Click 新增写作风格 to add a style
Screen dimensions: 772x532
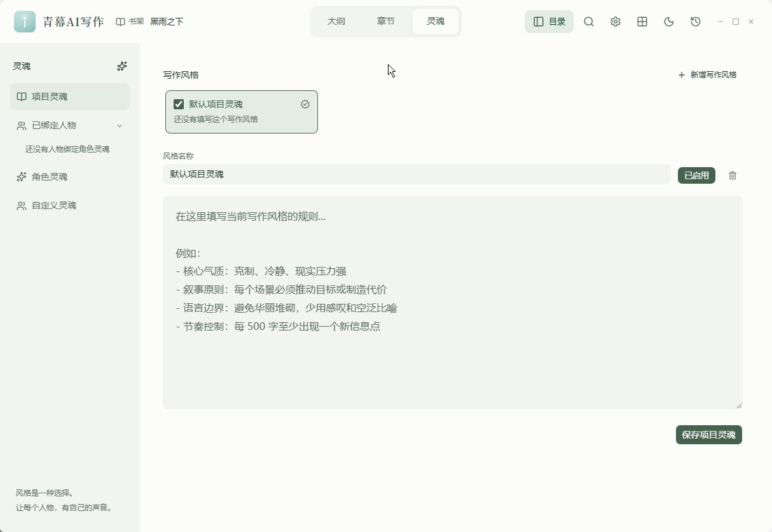707,75
